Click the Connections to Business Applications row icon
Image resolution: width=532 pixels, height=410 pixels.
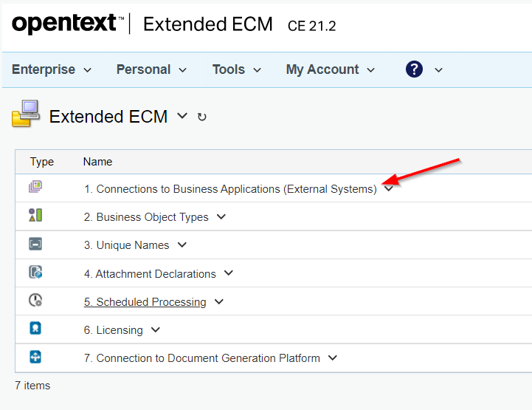pos(35,188)
